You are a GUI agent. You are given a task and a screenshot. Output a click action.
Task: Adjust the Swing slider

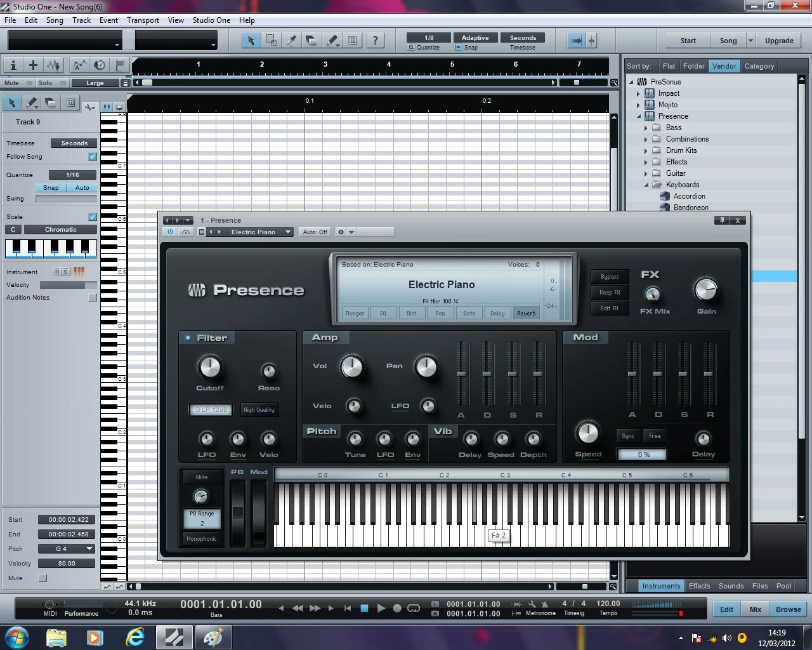click(66, 199)
